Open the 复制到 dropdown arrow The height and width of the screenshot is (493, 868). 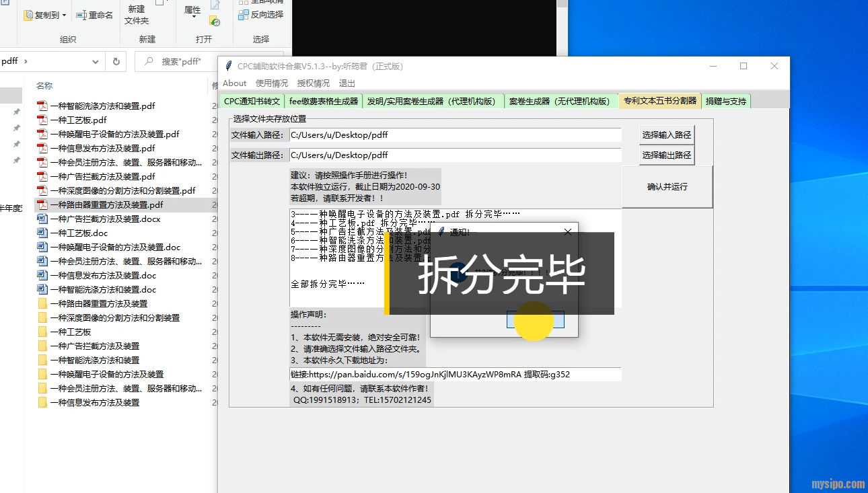tap(64, 15)
